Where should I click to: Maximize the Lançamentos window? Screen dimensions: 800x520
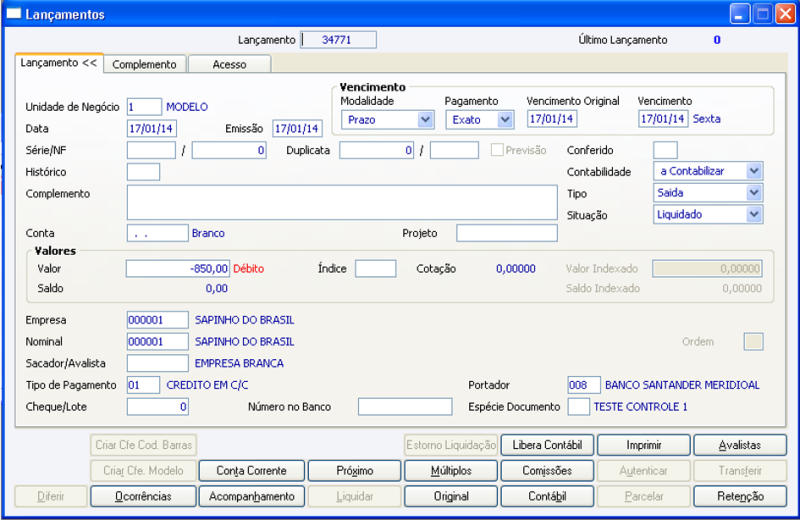pos(763,14)
